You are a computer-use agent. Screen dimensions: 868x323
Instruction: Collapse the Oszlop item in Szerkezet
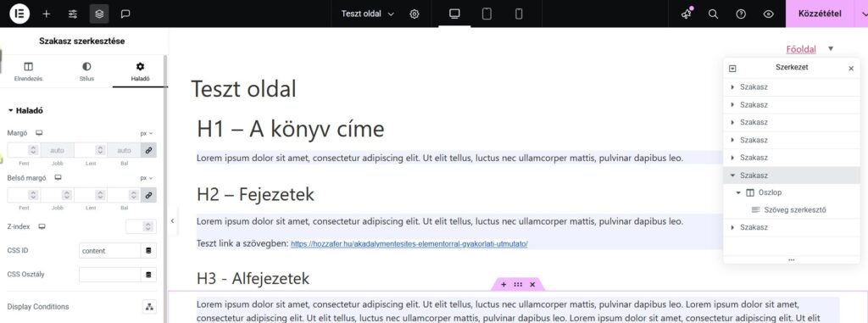coord(738,192)
